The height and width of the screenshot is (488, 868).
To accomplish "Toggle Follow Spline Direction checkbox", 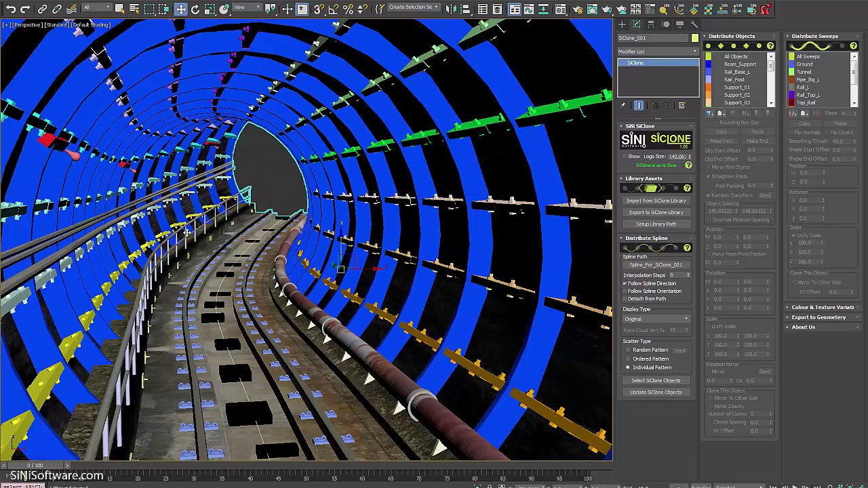I will 625,283.
